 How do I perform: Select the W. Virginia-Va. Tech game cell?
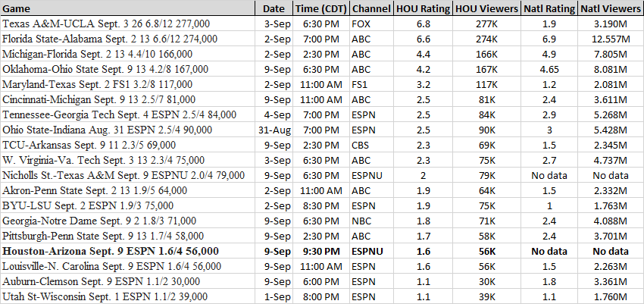pos(127,160)
